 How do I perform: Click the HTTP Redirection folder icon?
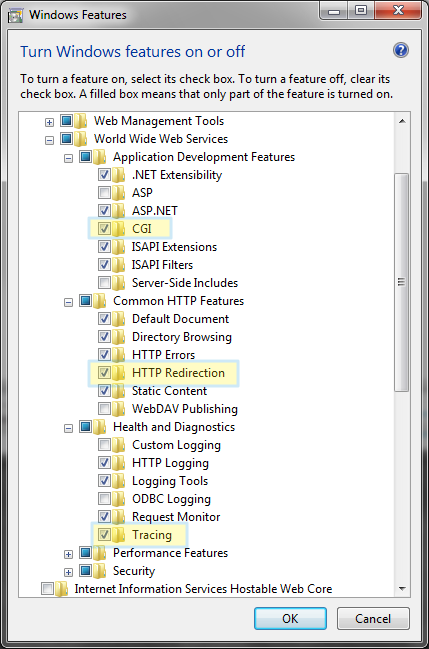(118, 373)
